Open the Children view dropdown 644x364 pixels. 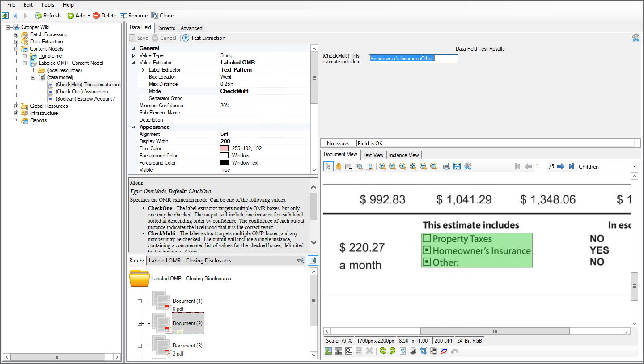click(634, 167)
